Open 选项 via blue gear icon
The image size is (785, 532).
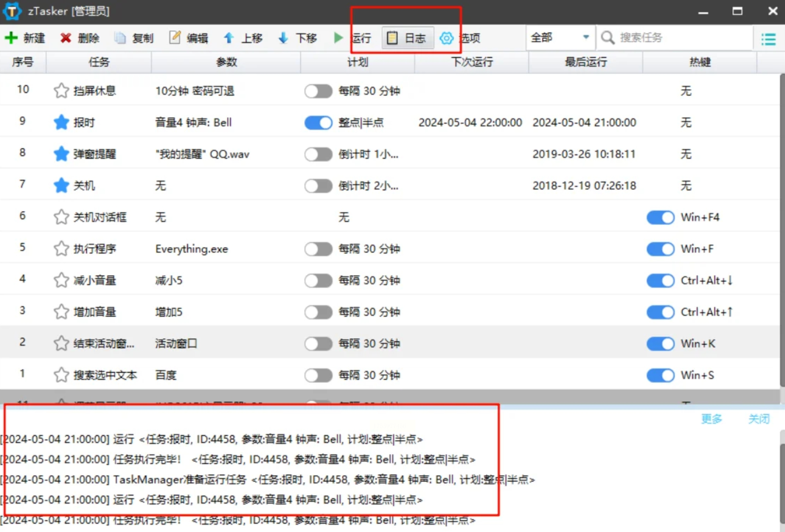point(446,38)
